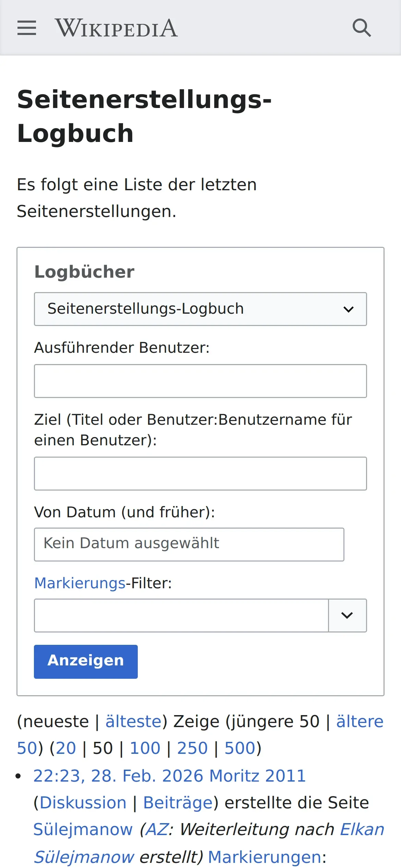Click into the Markierungs-Filter text field
Viewport: 401px width, 868px height.
[181, 615]
